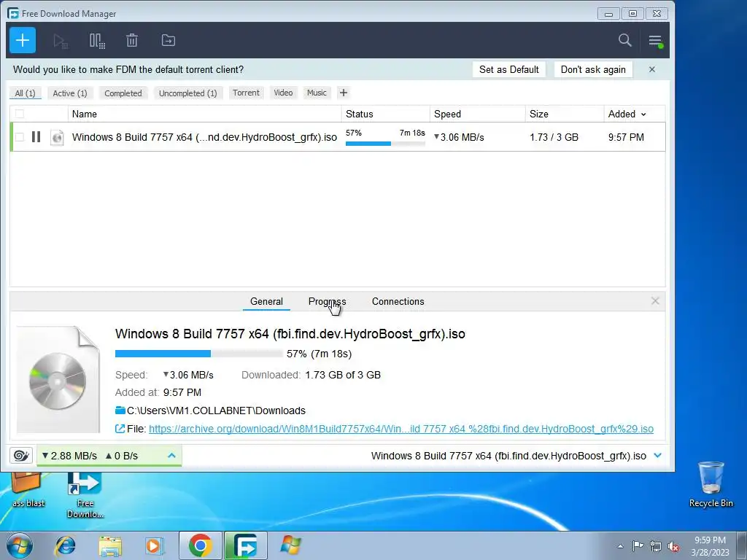This screenshot has width=747, height=560.
Task: Click the start selected downloads icon
Action: (x=61, y=41)
